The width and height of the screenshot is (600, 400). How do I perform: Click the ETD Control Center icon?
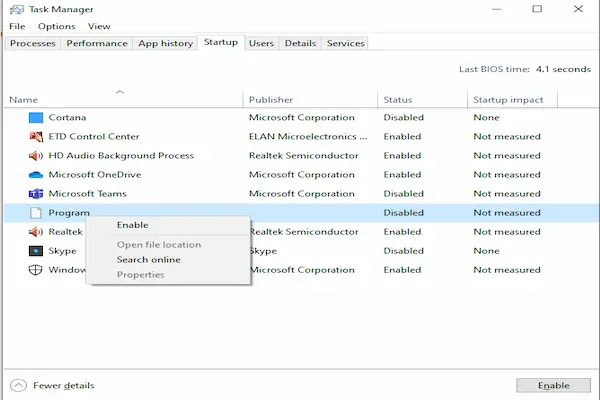tap(37, 136)
